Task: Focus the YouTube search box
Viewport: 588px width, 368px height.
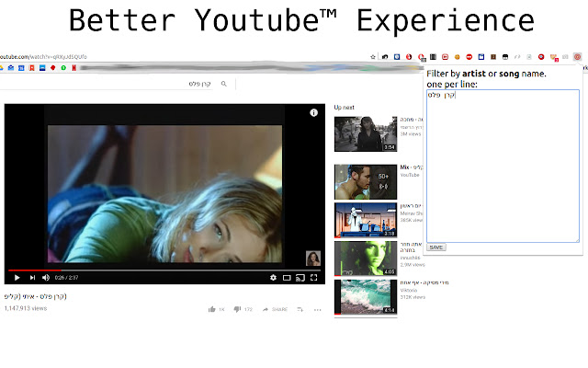Action: pos(107,84)
